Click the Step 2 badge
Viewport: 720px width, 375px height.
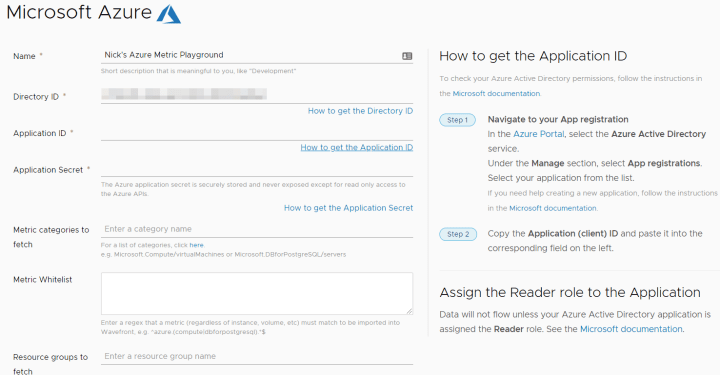pos(458,234)
